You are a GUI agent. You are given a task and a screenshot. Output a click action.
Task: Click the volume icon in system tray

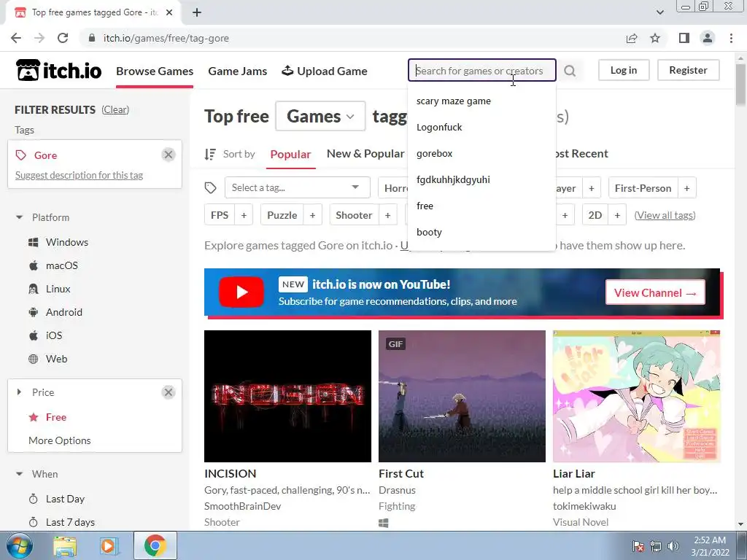[x=673, y=546]
